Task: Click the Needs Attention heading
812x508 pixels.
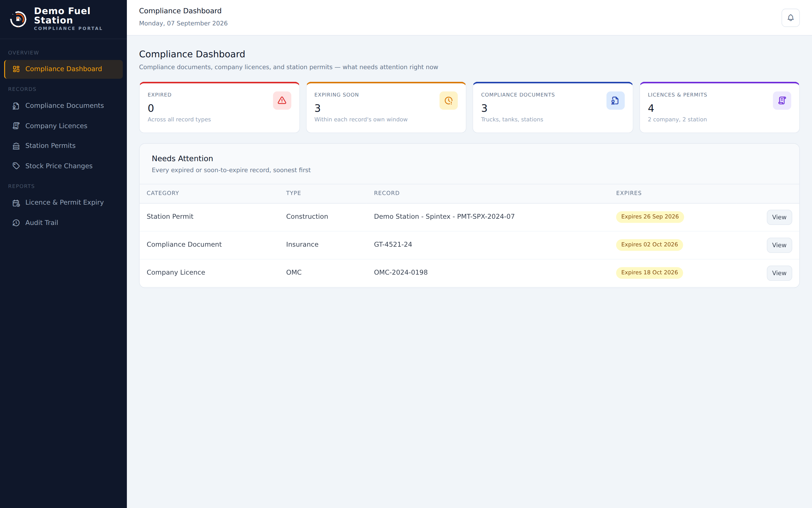Action: [x=182, y=159]
